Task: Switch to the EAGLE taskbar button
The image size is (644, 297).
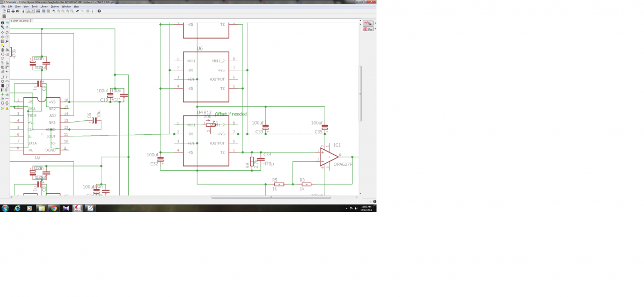Action: pyautogui.click(x=78, y=208)
